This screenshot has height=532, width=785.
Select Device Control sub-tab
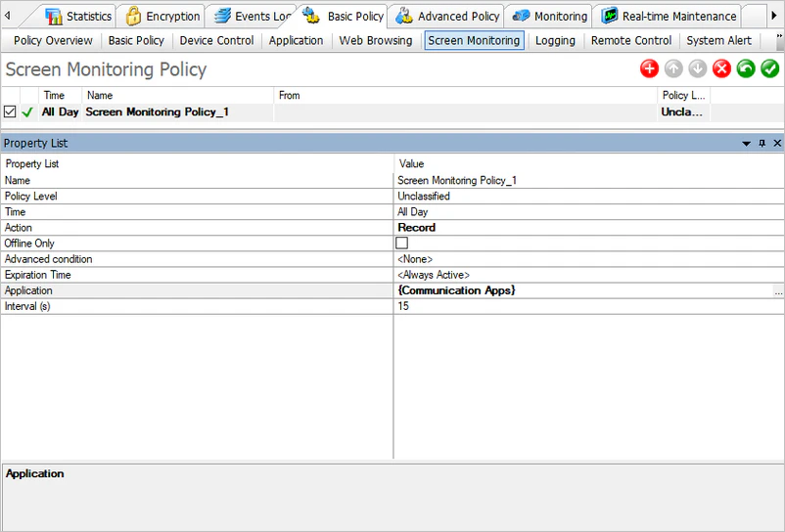click(x=216, y=40)
